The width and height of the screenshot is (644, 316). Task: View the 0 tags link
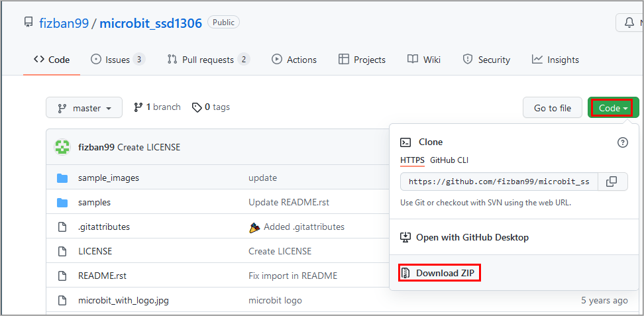(211, 107)
